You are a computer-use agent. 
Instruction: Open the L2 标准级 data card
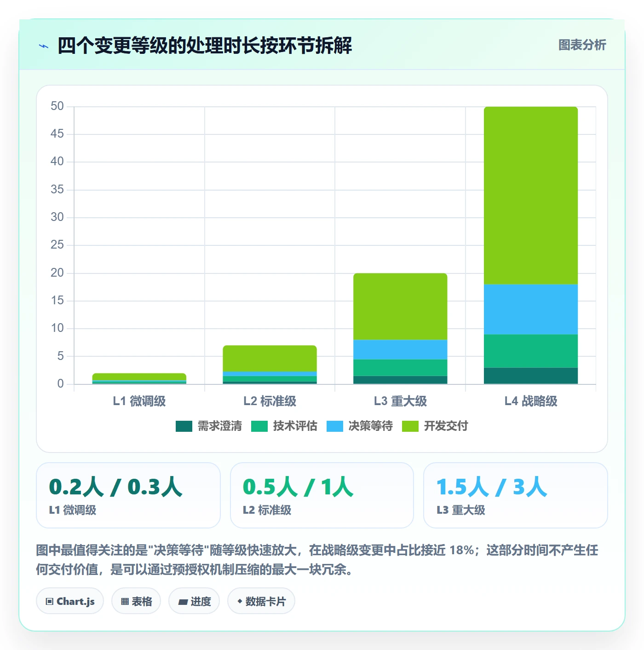pyautogui.click(x=322, y=495)
